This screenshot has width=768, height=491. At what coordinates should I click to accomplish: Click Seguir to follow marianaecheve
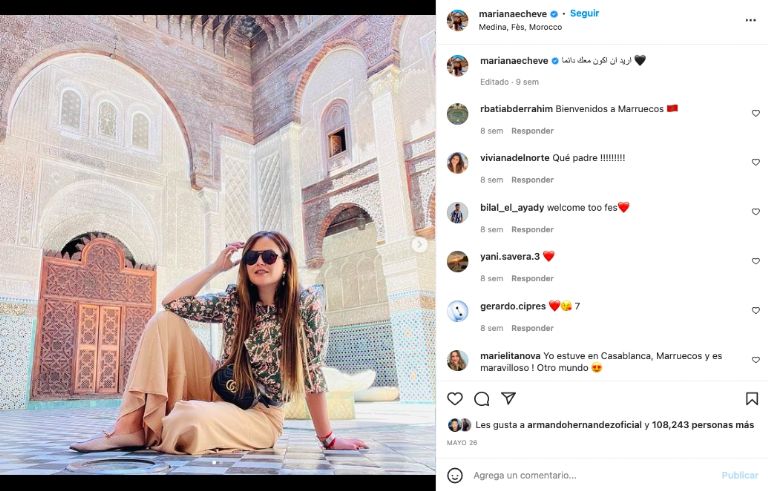[584, 14]
